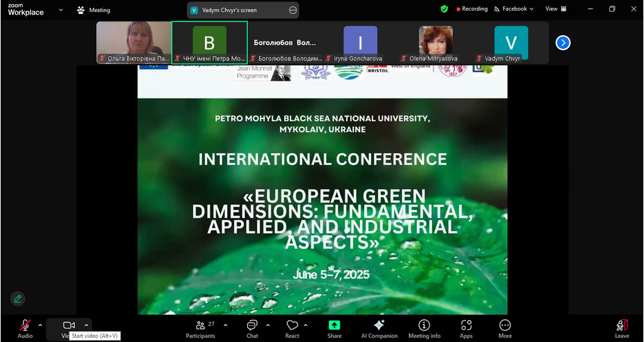The image size is (644, 342).
Task: Open the More options menu
Action: click(x=505, y=330)
